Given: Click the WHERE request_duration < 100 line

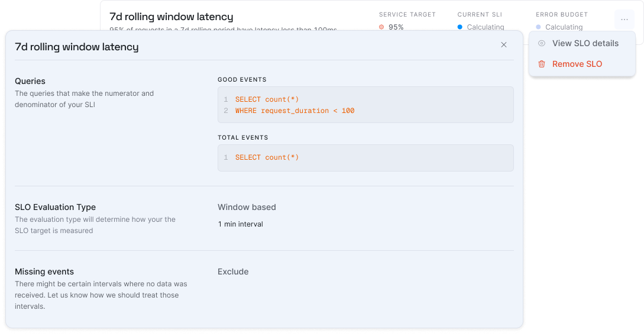Looking at the screenshot, I should 295,111.
